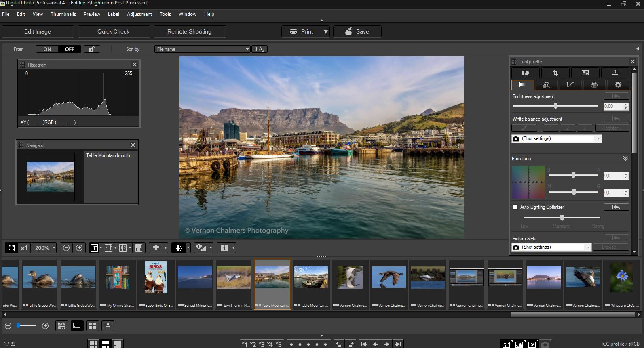The height and width of the screenshot is (348, 644).
Task: Switch to the tone curve tab
Action: tap(570, 85)
